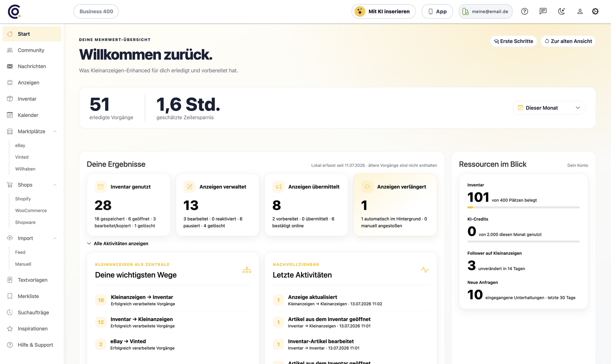The image size is (611, 364).
Task: Collapse the Shops sidebar section
Action: pos(55,185)
